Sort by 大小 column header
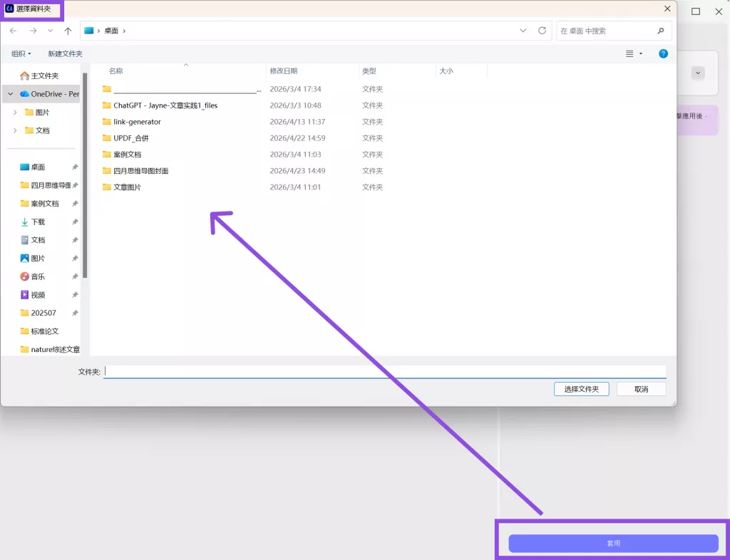 tap(446, 71)
